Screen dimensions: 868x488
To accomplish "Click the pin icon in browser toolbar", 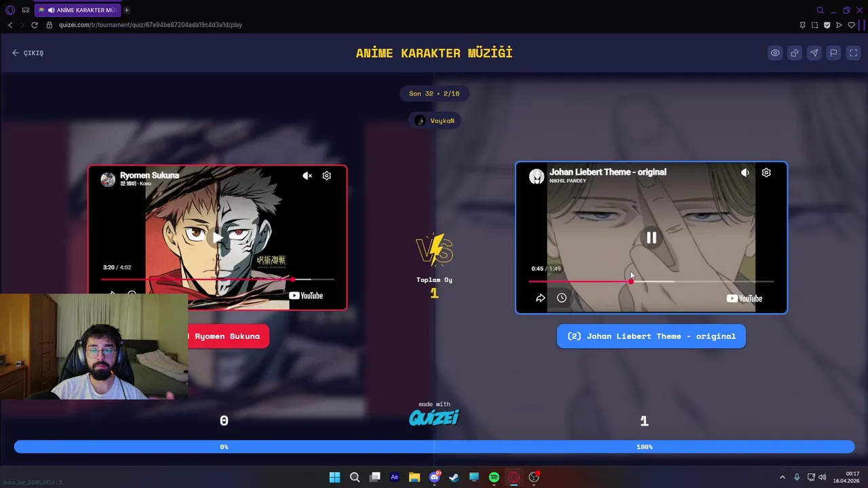I will pos(802,25).
